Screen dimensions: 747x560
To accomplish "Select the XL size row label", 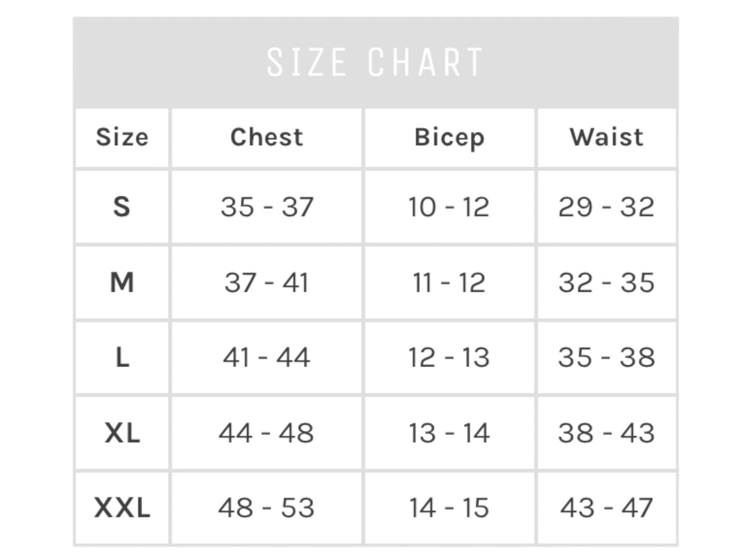I will tap(122, 433).
